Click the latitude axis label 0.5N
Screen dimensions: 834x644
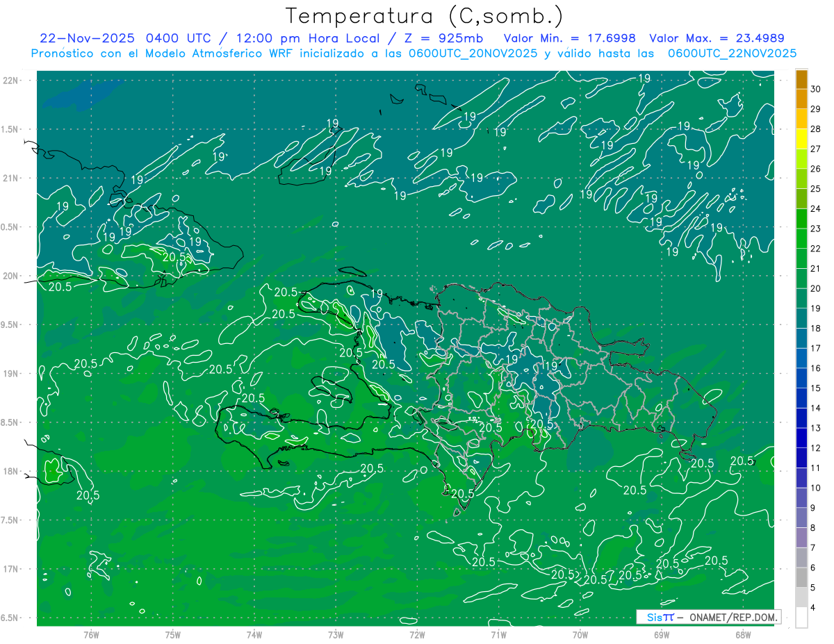[10, 227]
